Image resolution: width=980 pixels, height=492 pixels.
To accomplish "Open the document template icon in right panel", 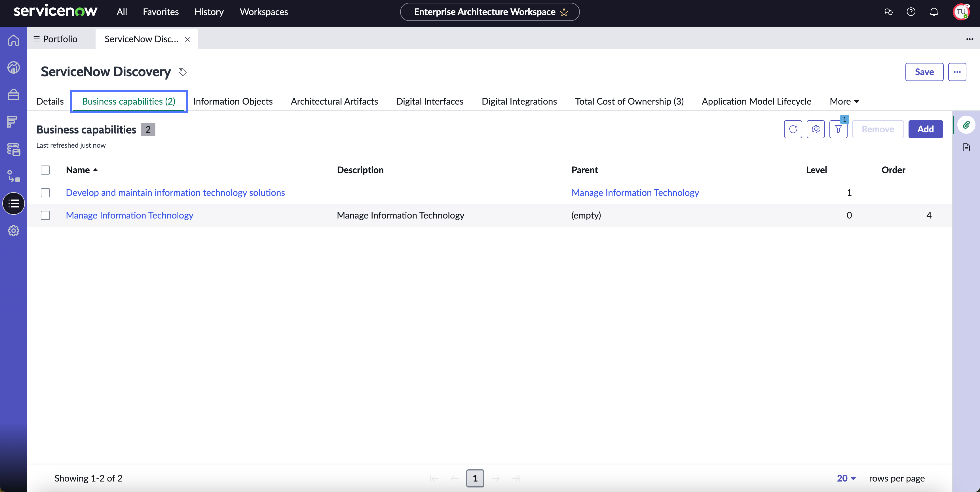I will pyautogui.click(x=966, y=148).
